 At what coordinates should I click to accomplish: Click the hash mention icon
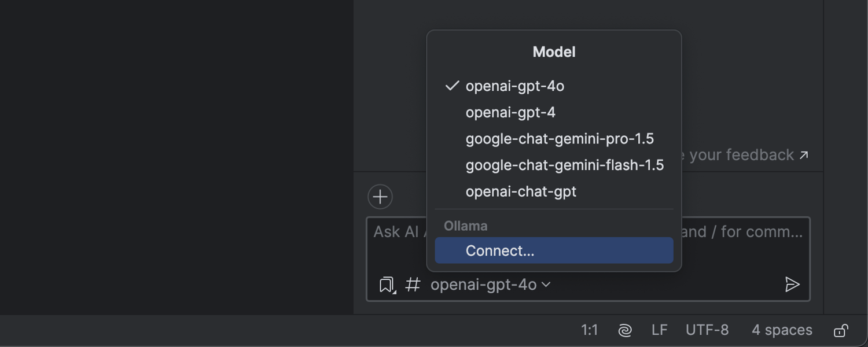413,285
